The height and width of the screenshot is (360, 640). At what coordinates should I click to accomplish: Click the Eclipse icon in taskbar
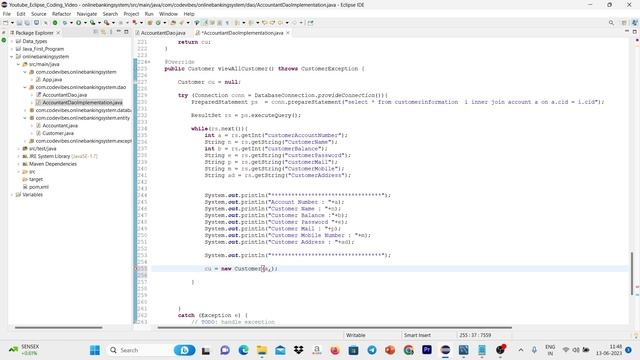point(445,350)
